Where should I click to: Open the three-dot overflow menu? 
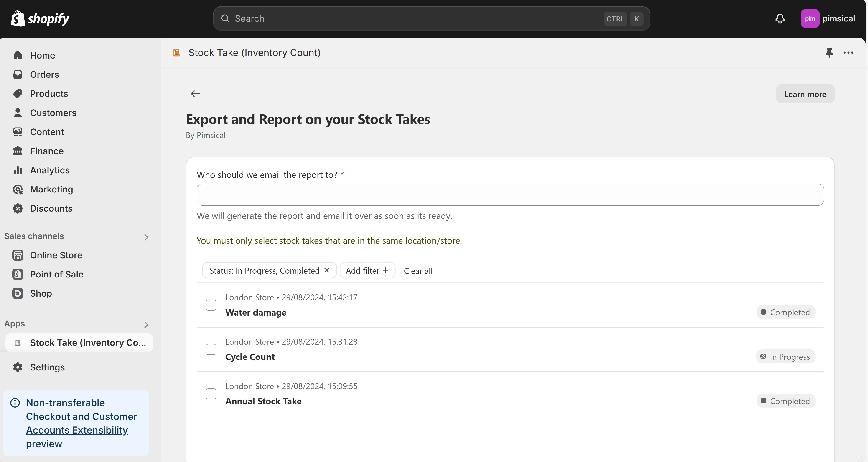click(849, 53)
